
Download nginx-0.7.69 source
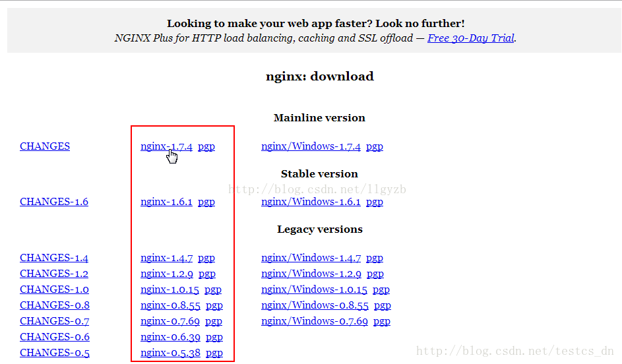170,322
